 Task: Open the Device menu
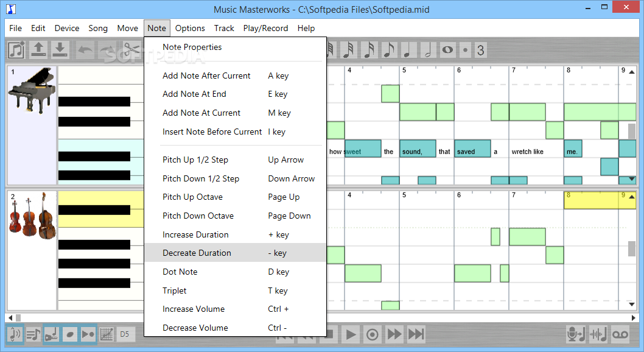pos(67,29)
